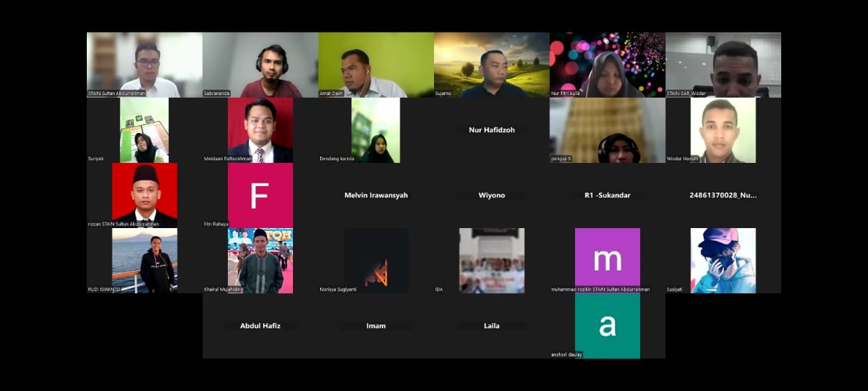This screenshot has width=868, height=391.
Task: Select Suriyati's participant video
Action: point(144,130)
